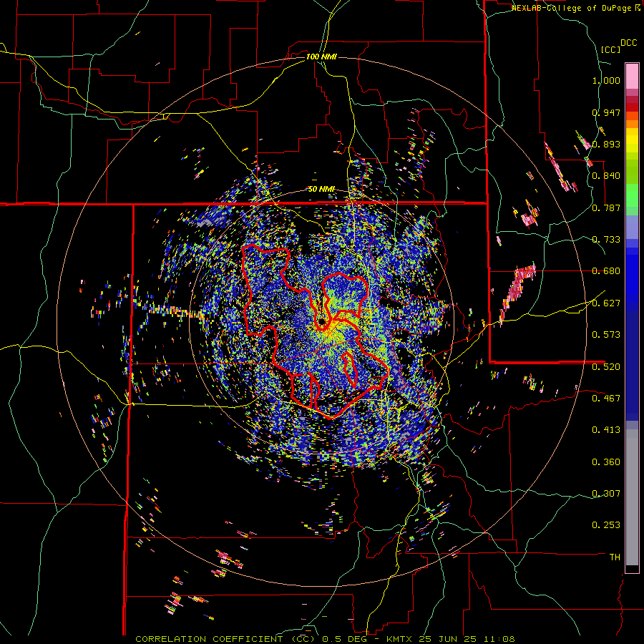644x644 pixels.
Task: Select the 0.947 scale value
Action: pyautogui.click(x=606, y=112)
